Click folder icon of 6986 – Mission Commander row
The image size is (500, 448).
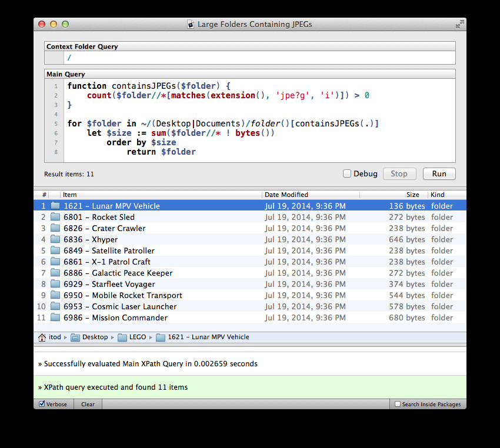coord(55,317)
